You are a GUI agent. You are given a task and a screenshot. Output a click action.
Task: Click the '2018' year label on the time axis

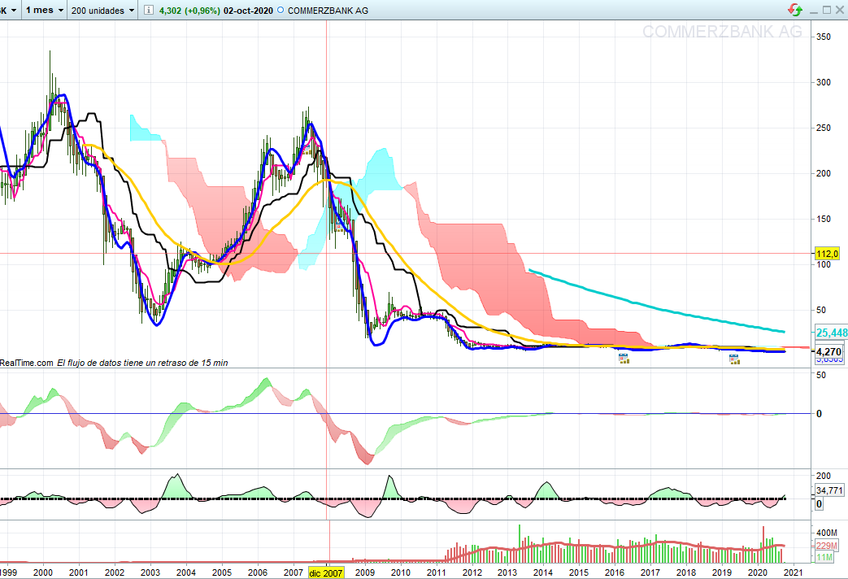686,573
